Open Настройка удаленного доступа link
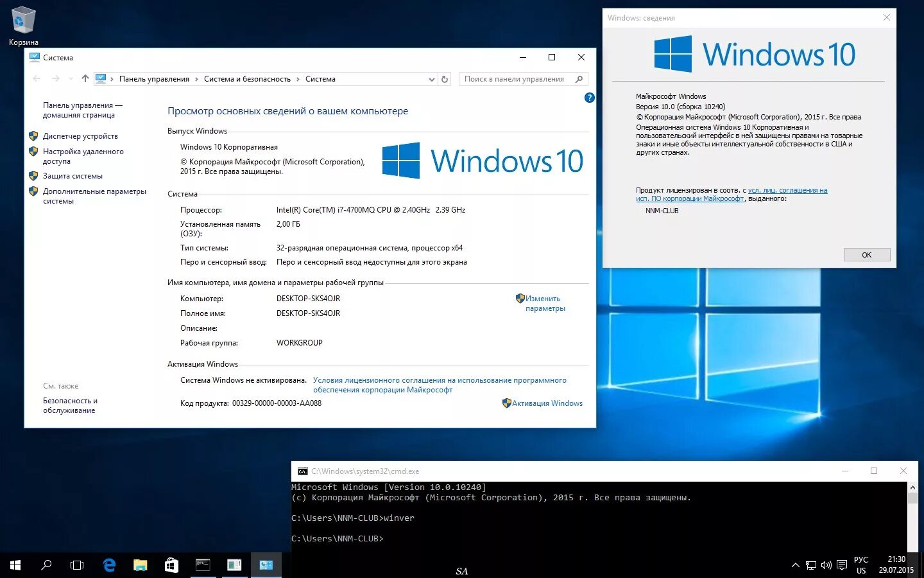This screenshot has width=924, height=578. (83, 156)
